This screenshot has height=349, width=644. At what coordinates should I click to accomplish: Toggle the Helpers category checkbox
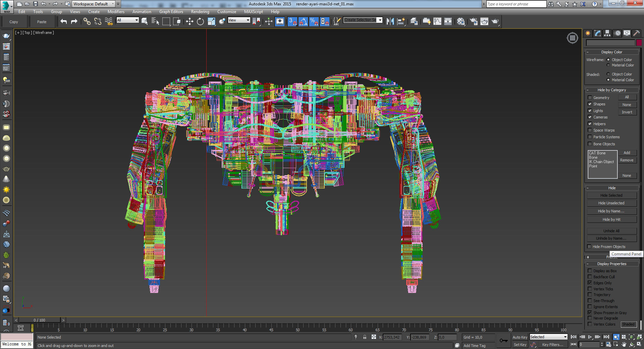(x=590, y=124)
